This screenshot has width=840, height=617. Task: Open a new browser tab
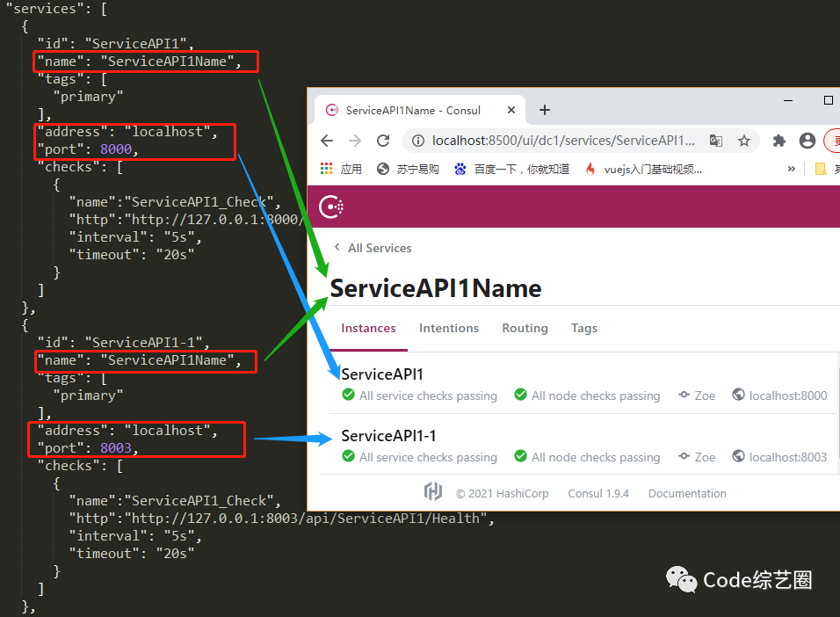click(544, 110)
